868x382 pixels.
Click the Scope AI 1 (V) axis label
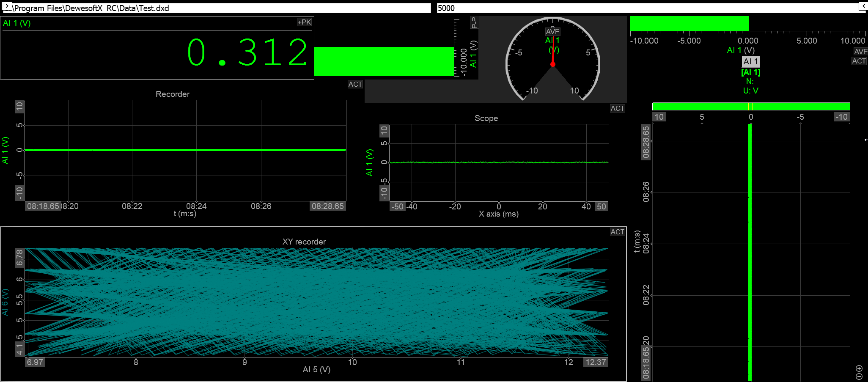tap(370, 162)
